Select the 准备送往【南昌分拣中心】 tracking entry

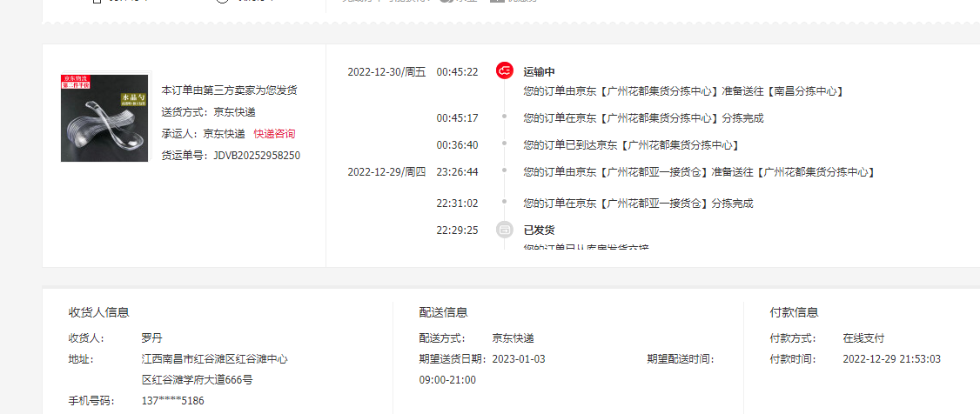pos(684,91)
